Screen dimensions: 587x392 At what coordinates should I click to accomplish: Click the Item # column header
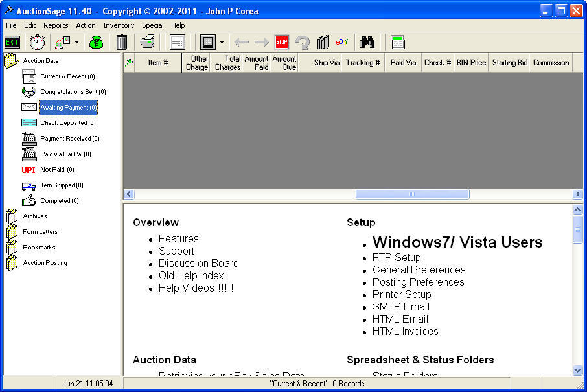pyautogui.click(x=158, y=62)
